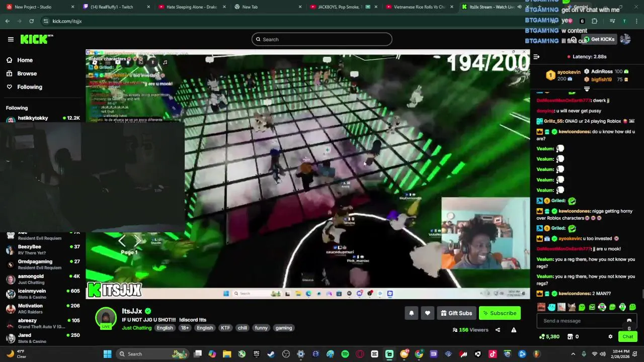Open Motivation channel in sidebar
Image resolution: width=644 pixels, height=362 pixels.
click(42, 309)
